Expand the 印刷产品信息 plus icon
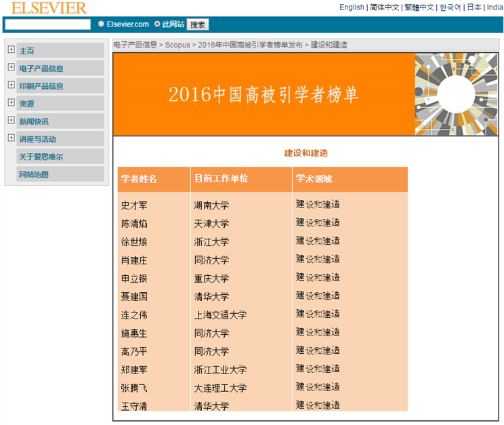The image size is (504, 425). point(12,85)
